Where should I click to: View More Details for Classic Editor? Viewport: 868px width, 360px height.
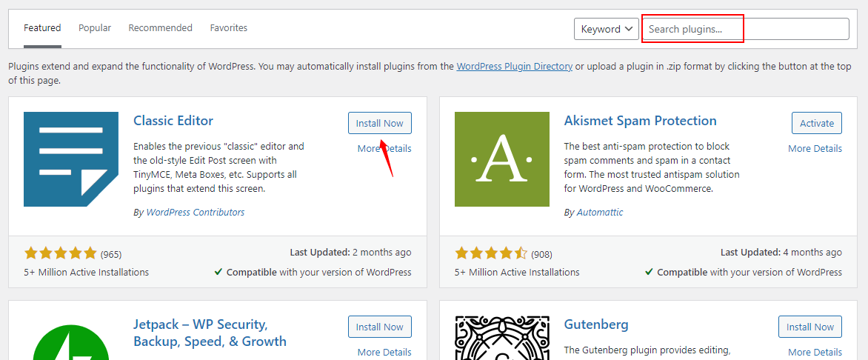click(384, 148)
